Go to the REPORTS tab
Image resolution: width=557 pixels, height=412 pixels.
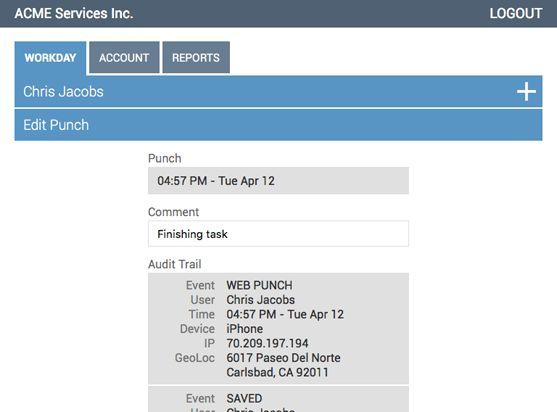[x=196, y=58]
